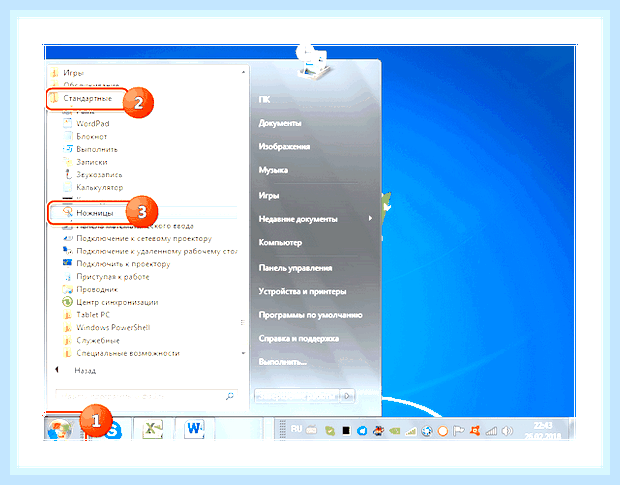Click the Action Center flag icon
This screenshot has height=485, width=620.
click(458, 430)
